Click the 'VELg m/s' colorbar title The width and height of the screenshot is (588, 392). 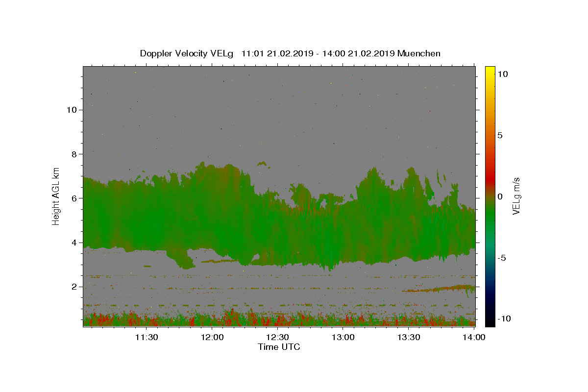click(516, 196)
